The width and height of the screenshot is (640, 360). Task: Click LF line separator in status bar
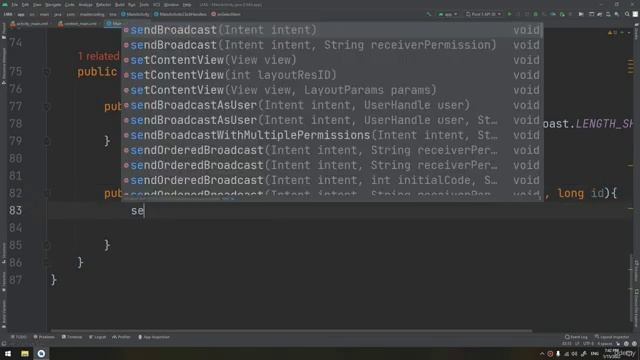(577, 344)
